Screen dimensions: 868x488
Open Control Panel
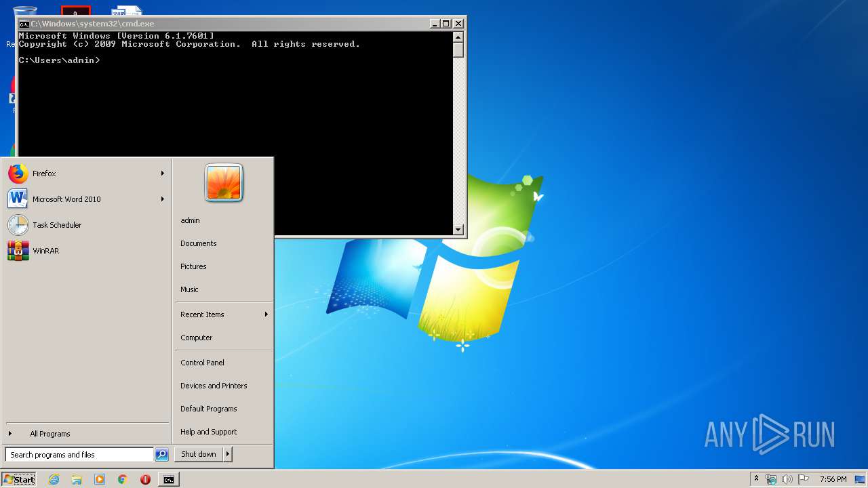point(224,363)
